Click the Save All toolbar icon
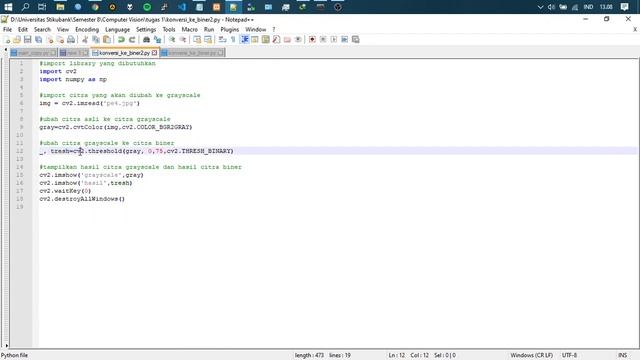This screenshot has width=640, height=360. tap(39, 40)
